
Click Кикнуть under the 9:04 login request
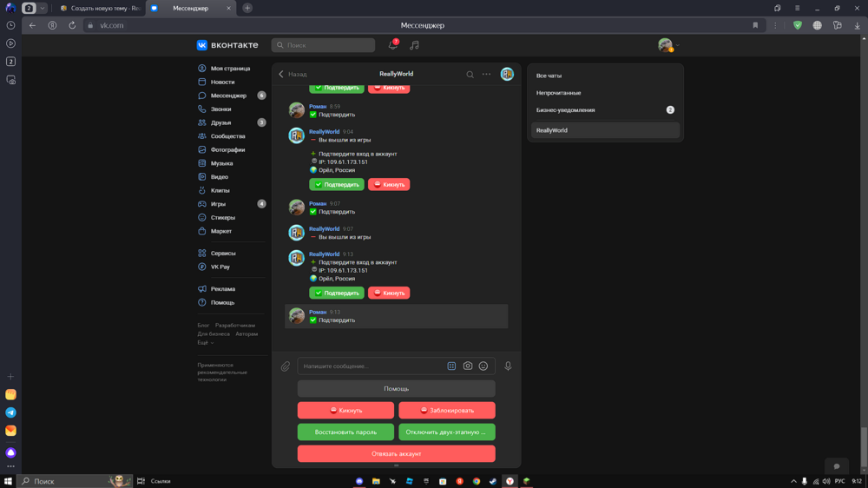coord(389,184)
